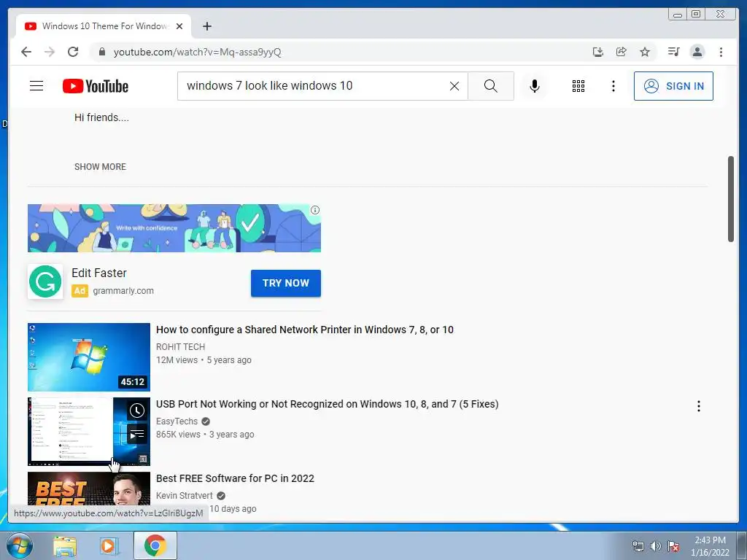Image resolution: width=747 pixels, height=560 pixels.
Task: Open Chrome profile avatar
Action: (697, 52)
